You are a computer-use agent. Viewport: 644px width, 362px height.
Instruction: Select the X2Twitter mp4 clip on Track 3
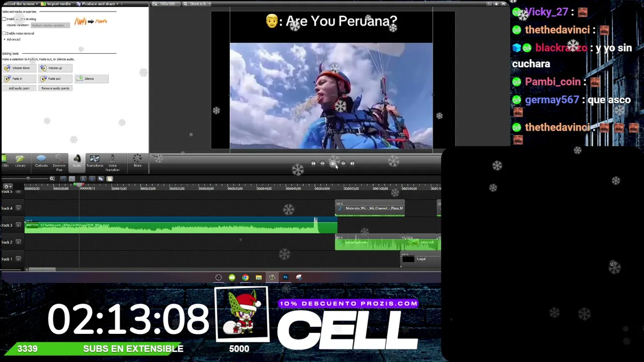point(181,225)
